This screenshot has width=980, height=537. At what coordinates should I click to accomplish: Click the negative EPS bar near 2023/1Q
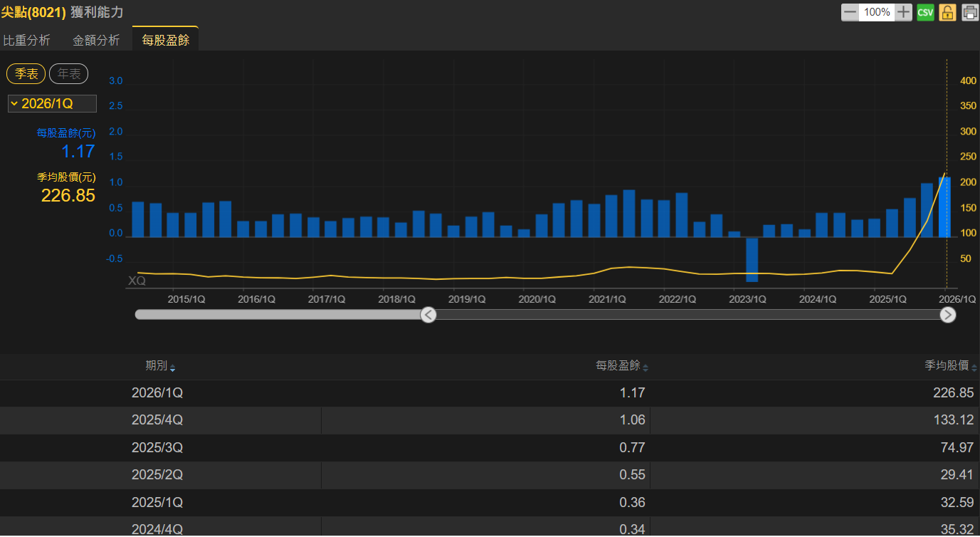752,259
